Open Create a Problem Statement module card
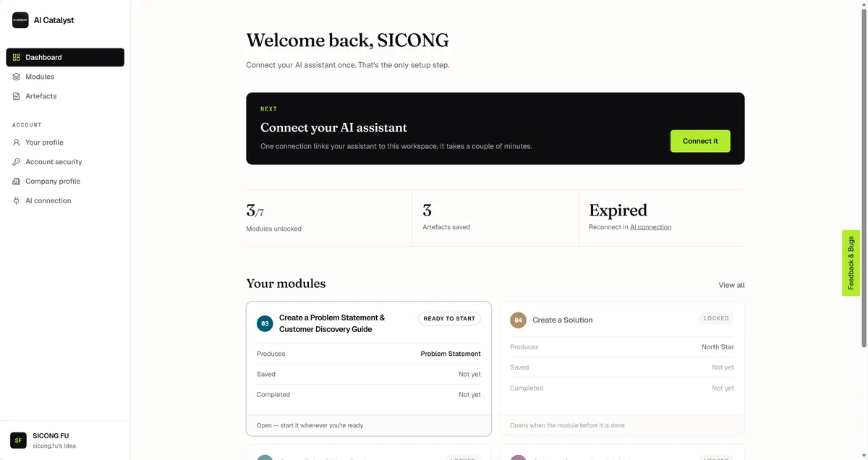868x460 pixels. click(369, 369)
